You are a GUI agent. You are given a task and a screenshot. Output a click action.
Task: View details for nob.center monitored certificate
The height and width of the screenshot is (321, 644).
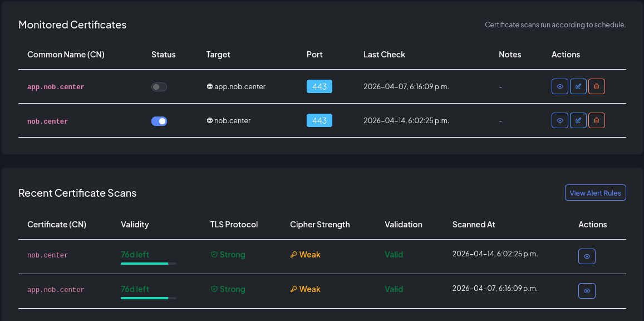560,120
